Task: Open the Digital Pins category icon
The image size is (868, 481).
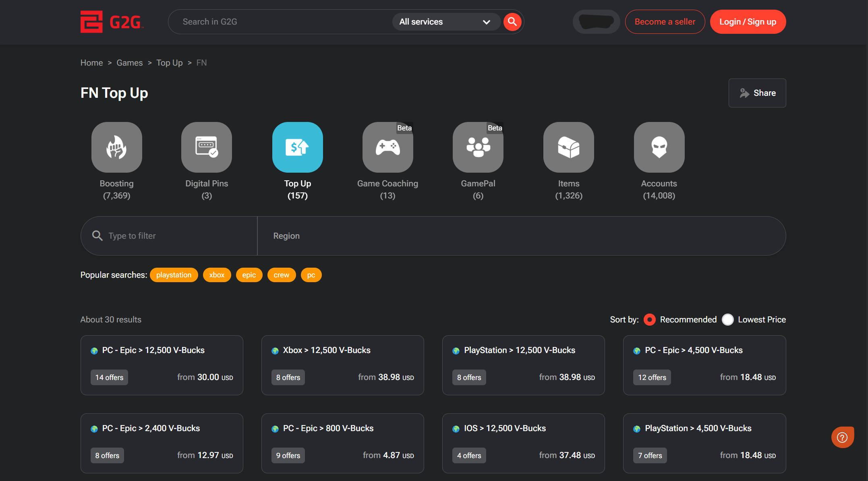Action: 207,147
